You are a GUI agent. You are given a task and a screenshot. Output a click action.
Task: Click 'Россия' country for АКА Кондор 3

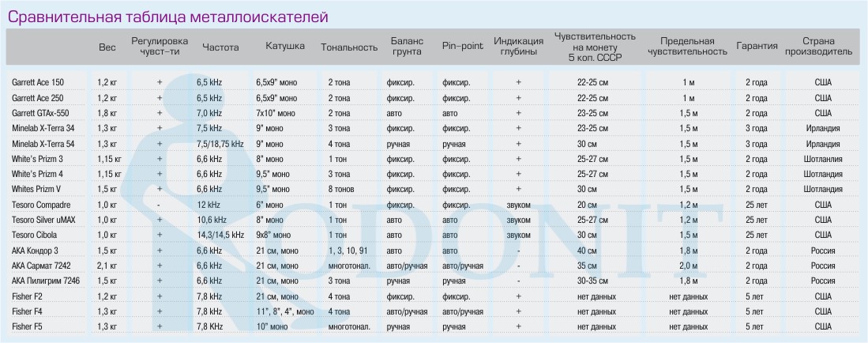823,251
